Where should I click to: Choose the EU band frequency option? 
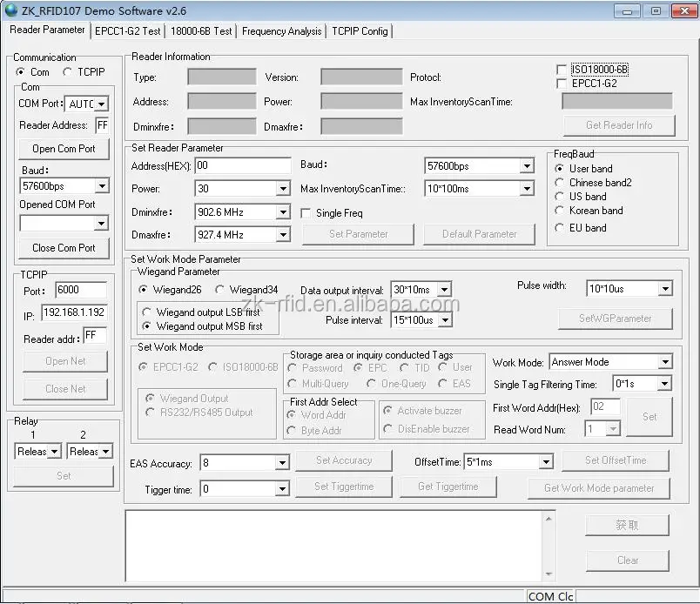(560, 228)
